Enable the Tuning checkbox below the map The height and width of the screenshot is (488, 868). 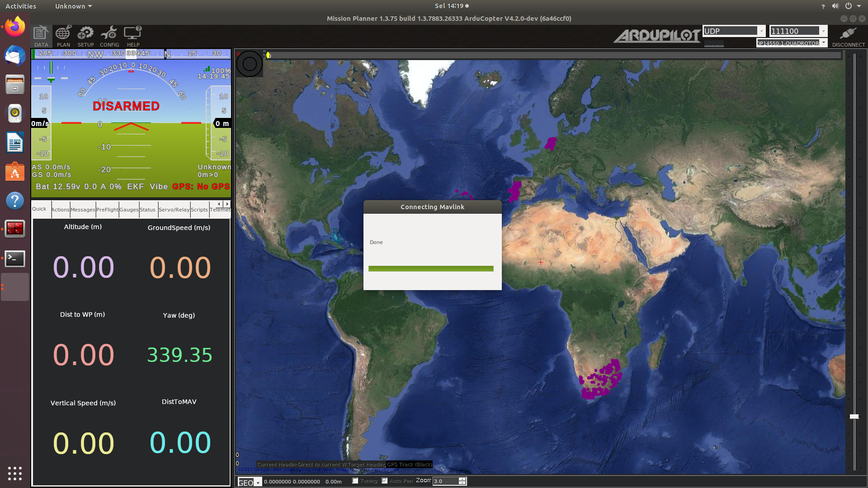pyautogui.click(x=355, y=481)
